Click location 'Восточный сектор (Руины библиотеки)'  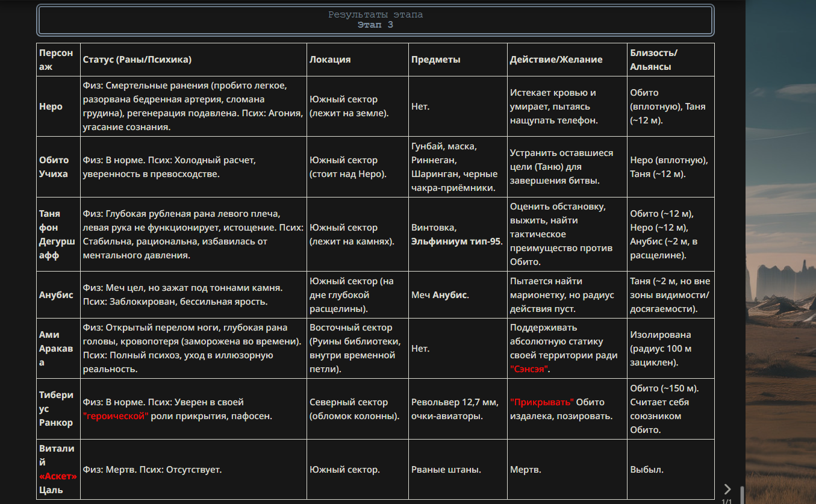pyautogui.click(x=358, y=349)
